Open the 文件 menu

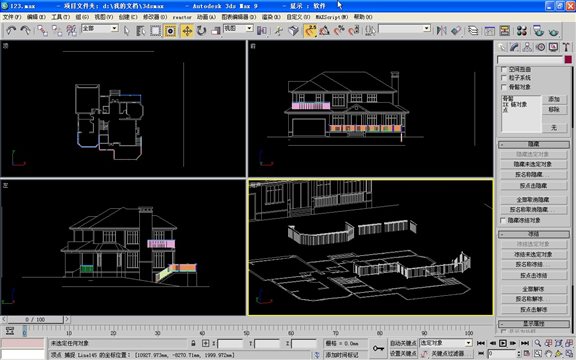coord(12,17)
